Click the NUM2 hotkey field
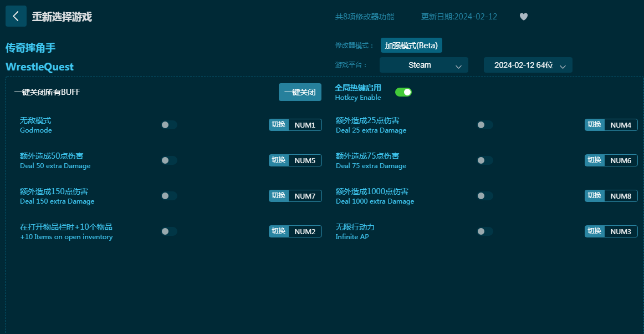Viewport: 644px width, 334px height. pos(305,231)
